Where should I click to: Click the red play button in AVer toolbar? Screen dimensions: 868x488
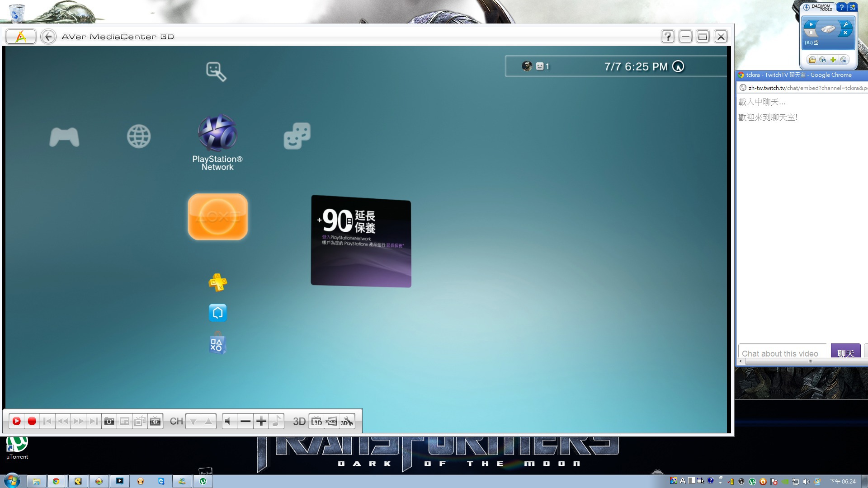tap(16, 421)
